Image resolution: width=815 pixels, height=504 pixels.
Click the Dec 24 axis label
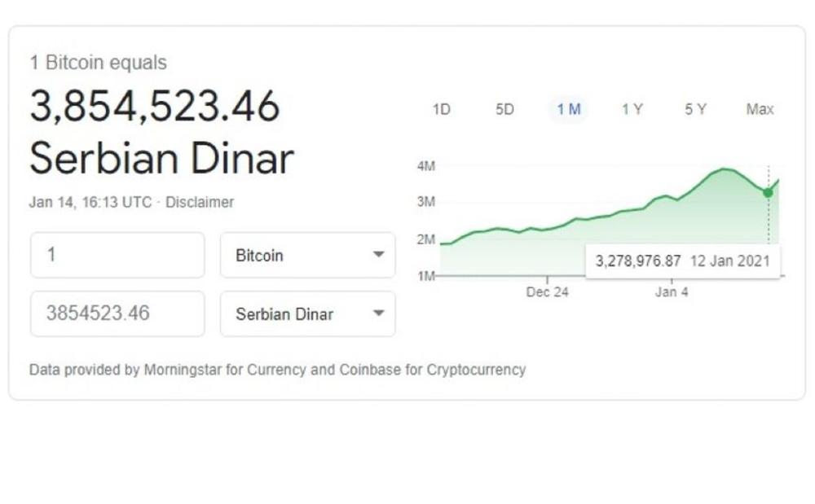pyautogui.click(x=547, y=292)
